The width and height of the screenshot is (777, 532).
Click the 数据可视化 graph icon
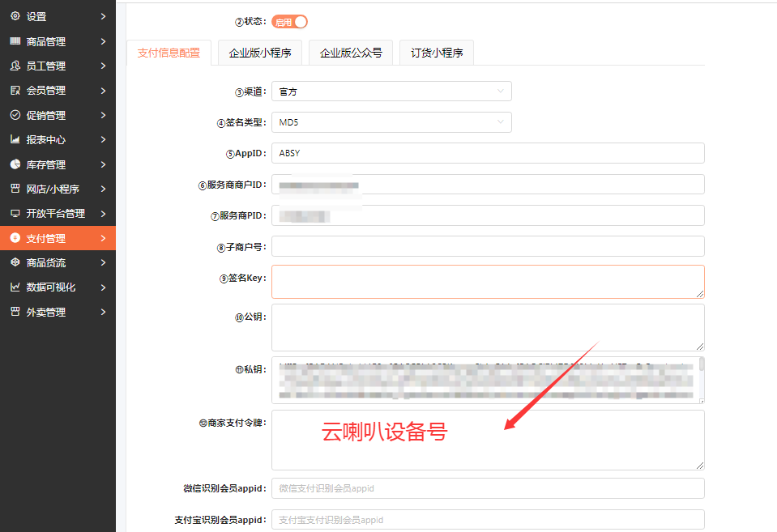coord(15,287)
